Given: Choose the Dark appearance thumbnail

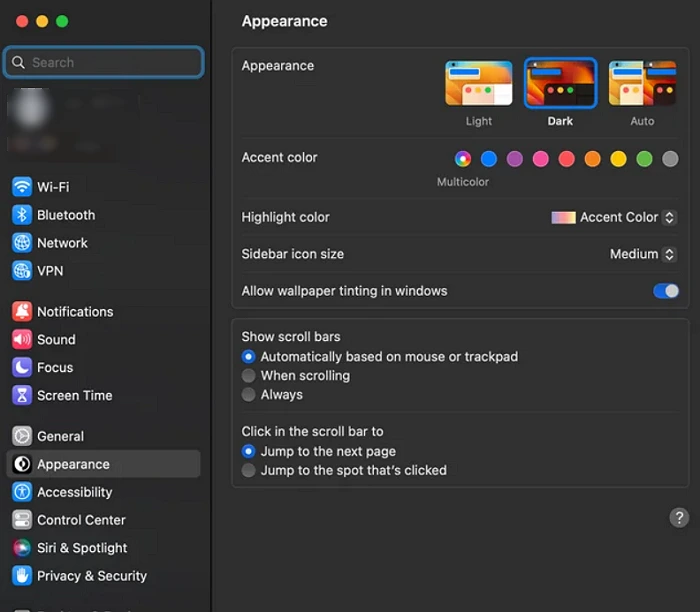Looking at the screenshot, I should coord(560,83).
